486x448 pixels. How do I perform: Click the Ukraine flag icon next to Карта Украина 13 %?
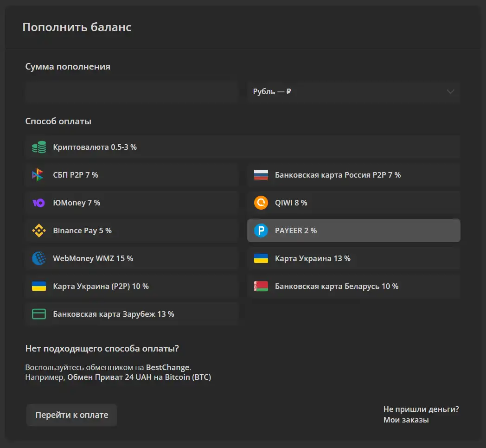(261, 258)
